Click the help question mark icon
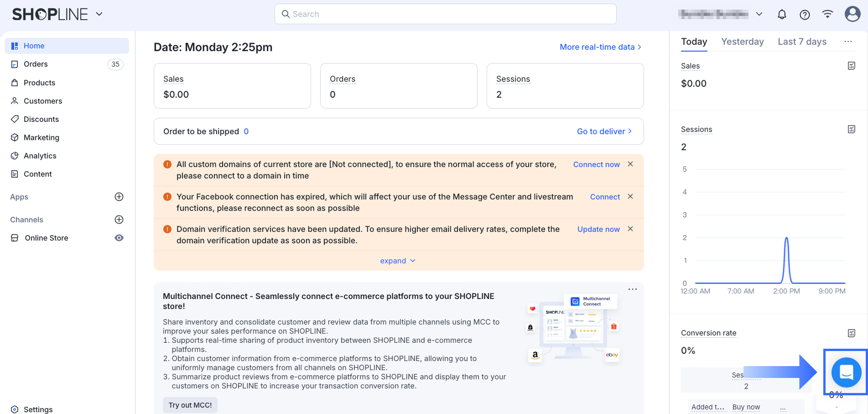 coord(805,15)
